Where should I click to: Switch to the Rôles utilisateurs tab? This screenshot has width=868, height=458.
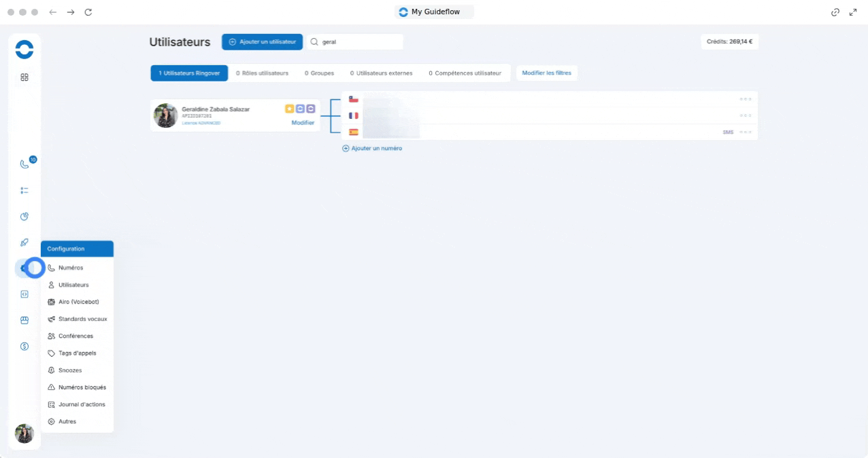coord(262,73)
